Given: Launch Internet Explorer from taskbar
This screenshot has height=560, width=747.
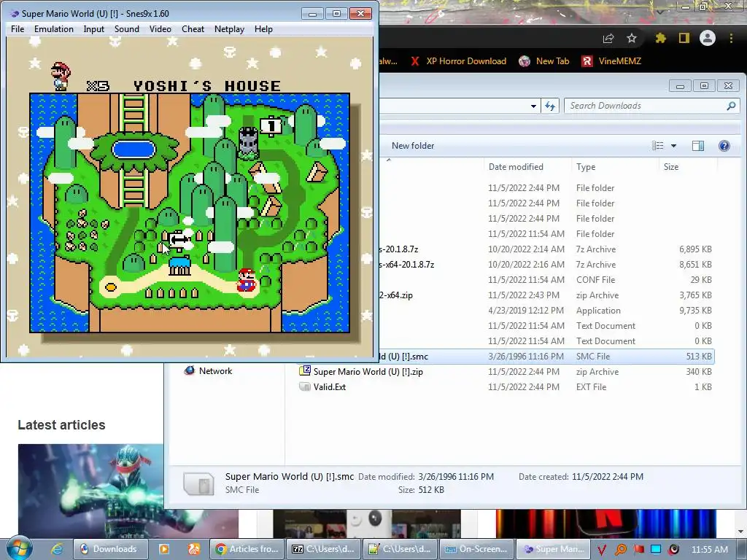Looking at the screenshot, I should (57, 549).
